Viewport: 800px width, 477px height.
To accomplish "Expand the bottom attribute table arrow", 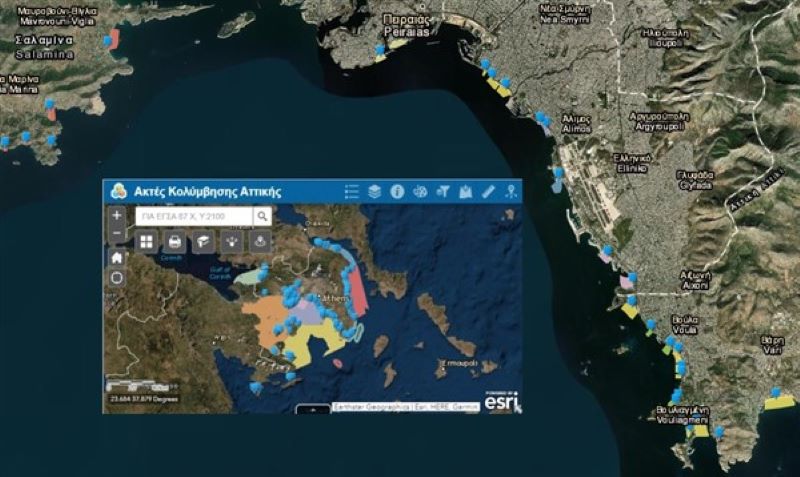I will (x=315, y=409).
